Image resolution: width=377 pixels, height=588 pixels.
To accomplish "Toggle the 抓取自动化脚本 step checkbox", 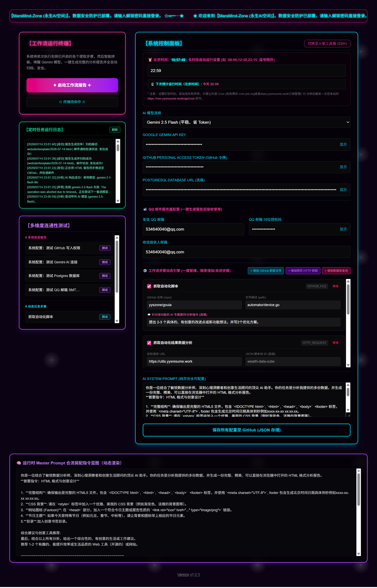I will point(149,286).
